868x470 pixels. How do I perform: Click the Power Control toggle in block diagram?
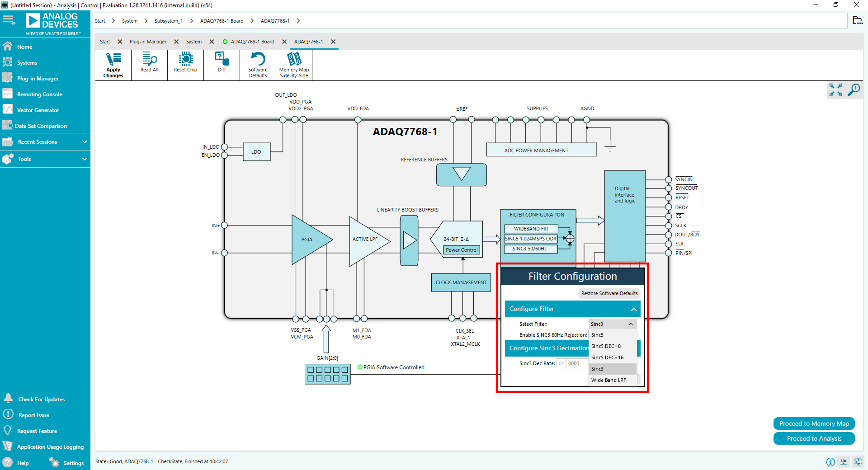[461, 250]
